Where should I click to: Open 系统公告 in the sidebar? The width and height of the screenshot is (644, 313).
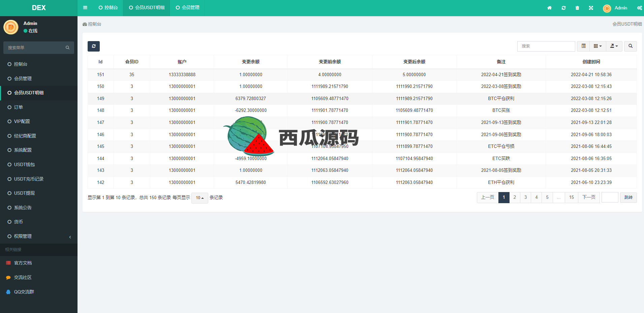tap(39, 208)
